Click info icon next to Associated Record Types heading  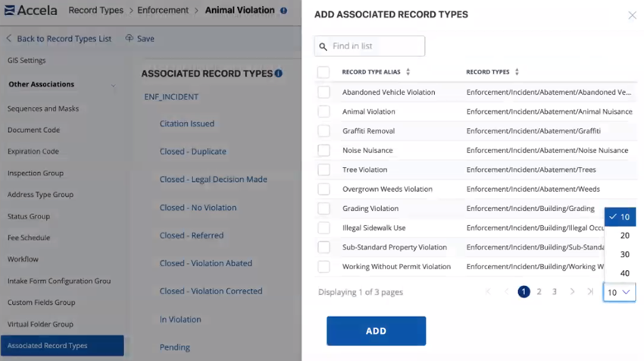[278, 74]
